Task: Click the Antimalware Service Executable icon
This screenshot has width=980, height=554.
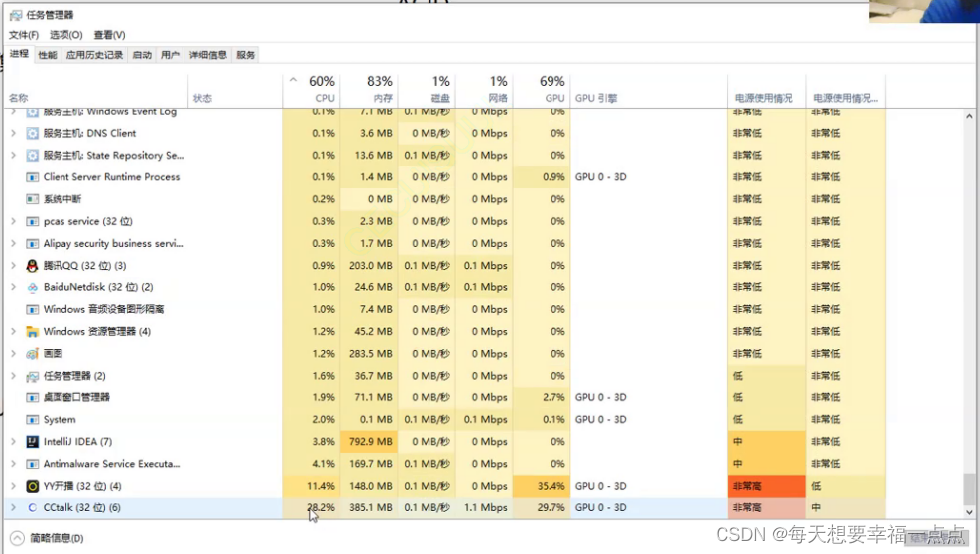Action: [33, 464]
